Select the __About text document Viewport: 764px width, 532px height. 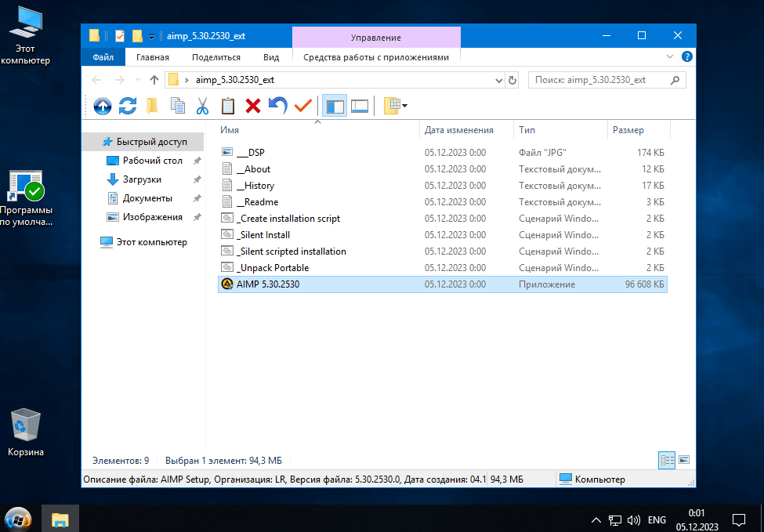[x=443, y=169]
